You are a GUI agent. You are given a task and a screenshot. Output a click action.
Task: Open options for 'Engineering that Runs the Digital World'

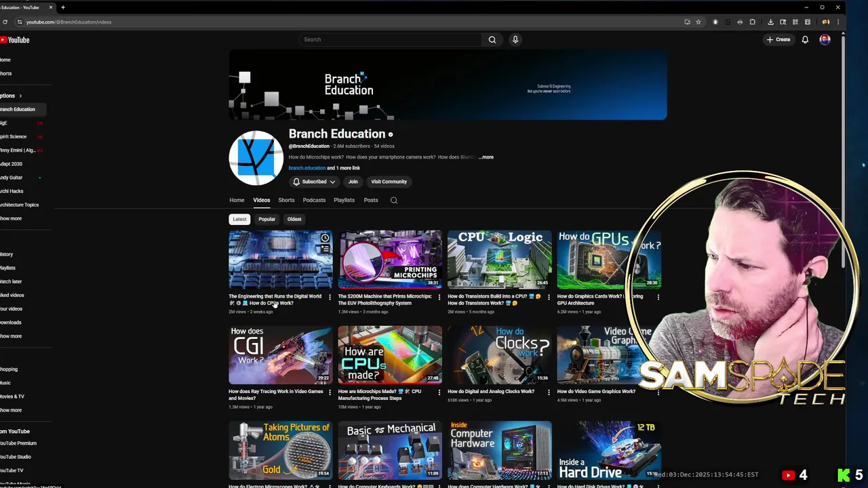(x=330, y=297)
